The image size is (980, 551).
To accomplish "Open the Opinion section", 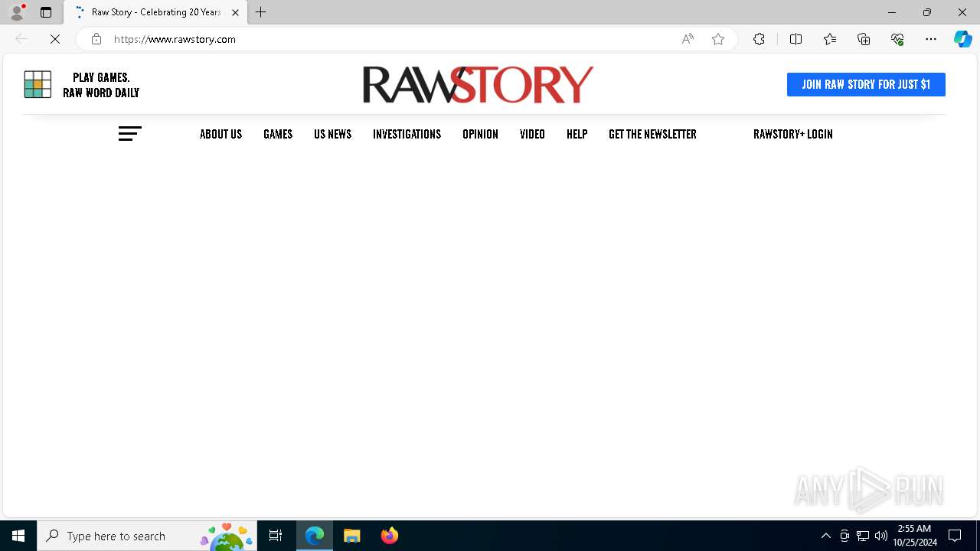I will pyautogui.click(x=480, y=134).
